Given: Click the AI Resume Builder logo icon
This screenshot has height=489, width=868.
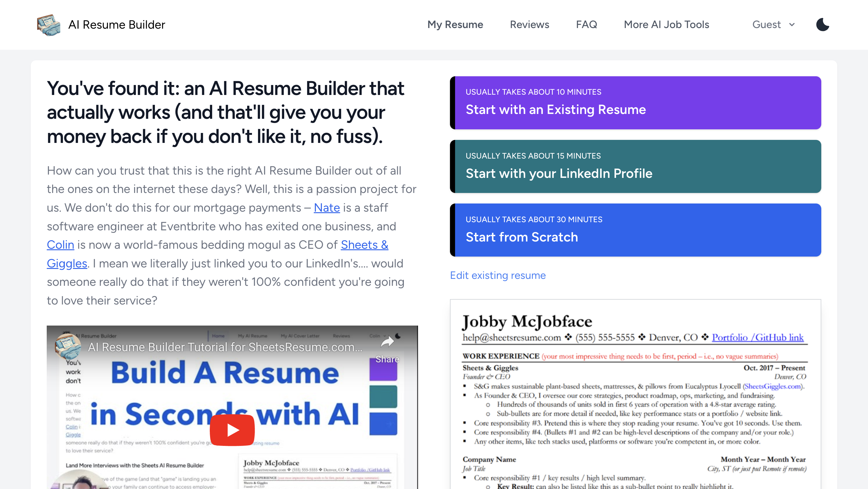Looking at the screenshot, I should [x=49, y=25].
